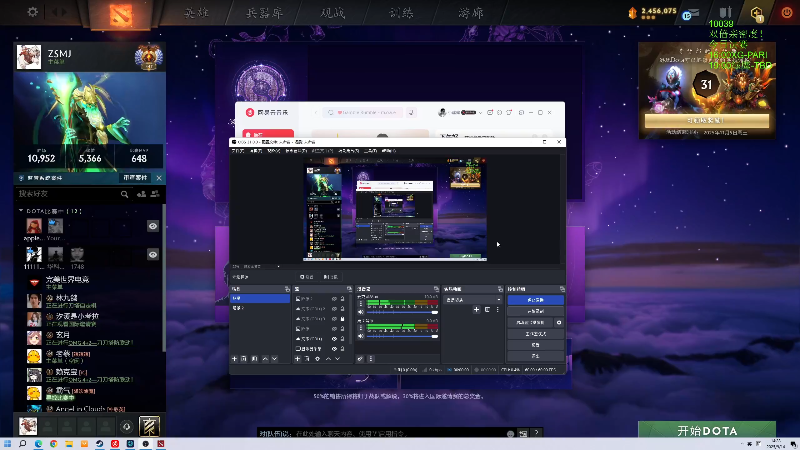Watch the party containing player 1748
800x450 pixels.
153,255
